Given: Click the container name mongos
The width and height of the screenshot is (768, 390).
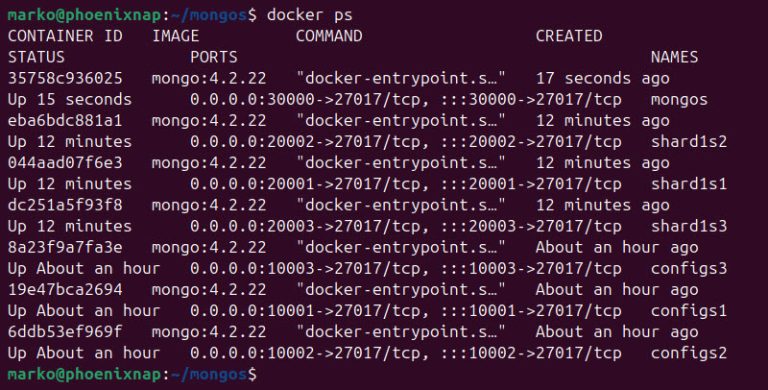Looking at the screenshot, I should (x=679, y=100).
